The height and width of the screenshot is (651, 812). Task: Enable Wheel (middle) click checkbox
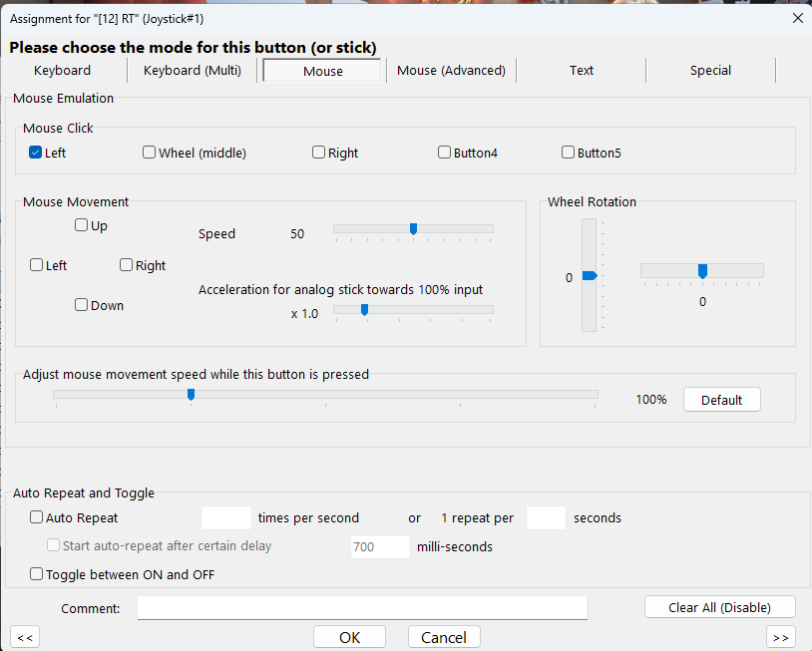click(x=150, y=153)
